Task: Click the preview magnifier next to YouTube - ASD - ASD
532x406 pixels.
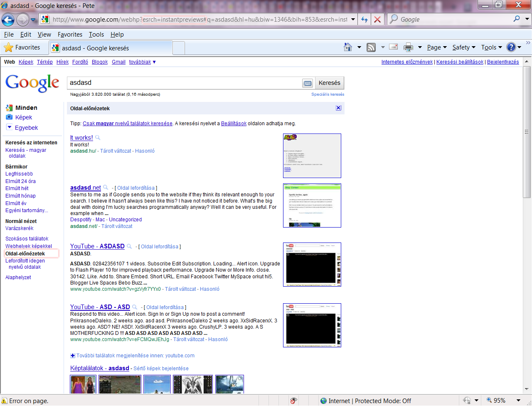Action: click(x=135, y=307)
